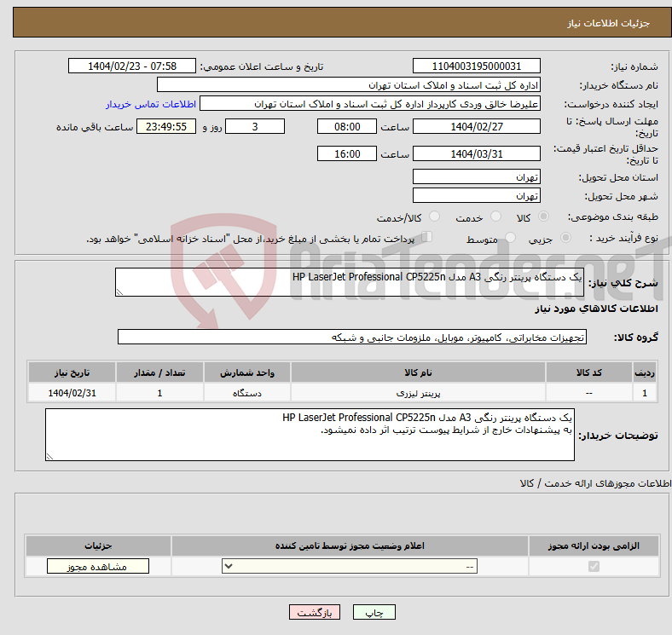Screen dimensions: 672x635
Task: Open the supplier license status dropdown
Action: click(x=350, y=567)
